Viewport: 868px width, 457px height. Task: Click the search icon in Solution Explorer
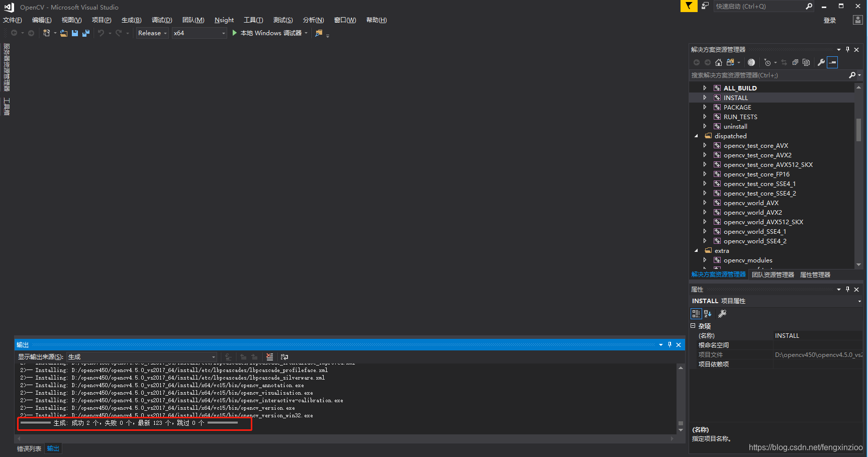tap(852, 75)
